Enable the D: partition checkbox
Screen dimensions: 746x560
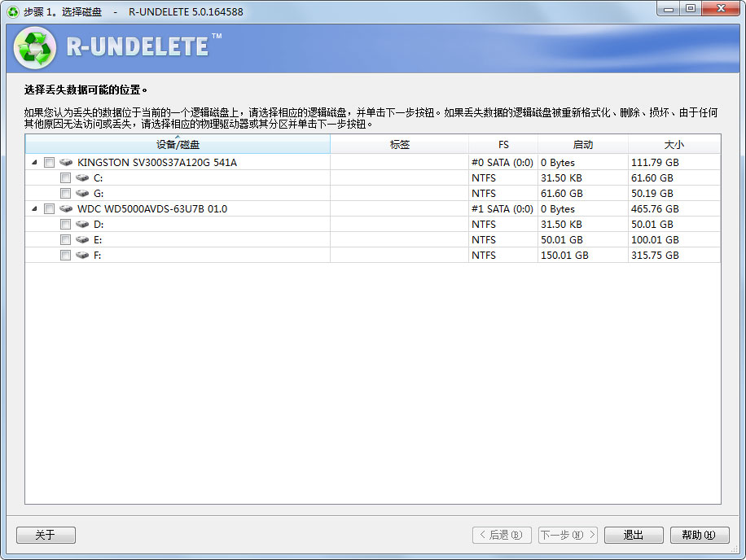click(x=65, y=225)
